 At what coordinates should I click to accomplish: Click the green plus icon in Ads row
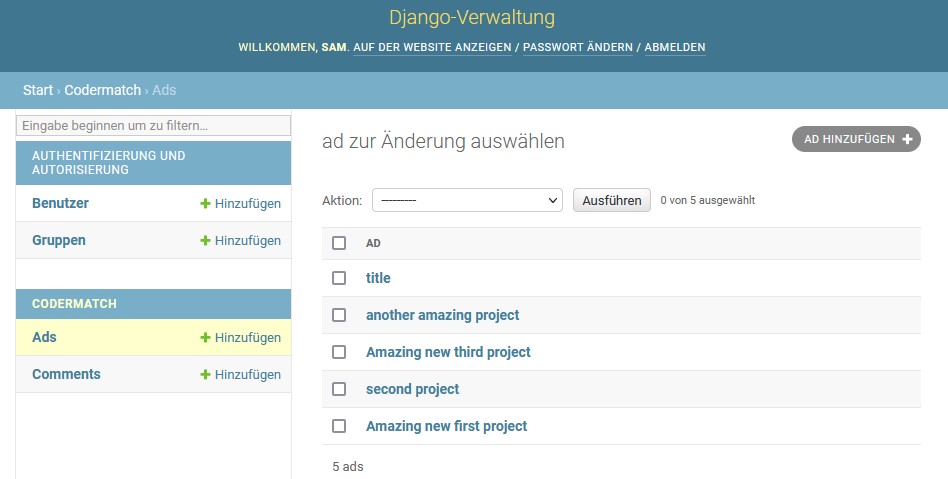206,337
